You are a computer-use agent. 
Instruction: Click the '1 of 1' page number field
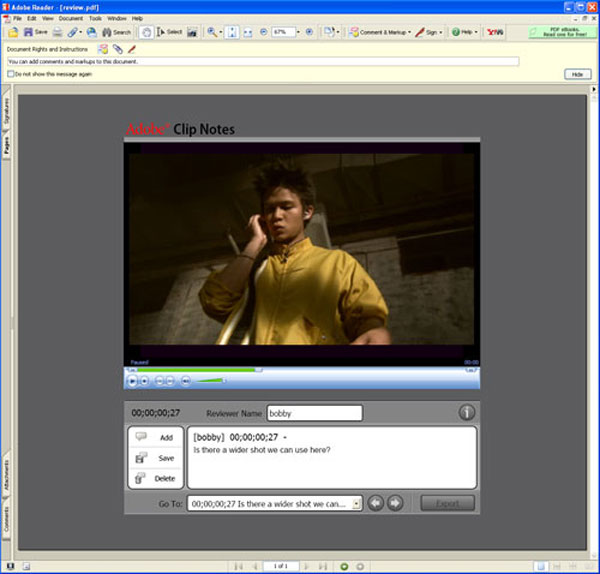click(280, 566)
